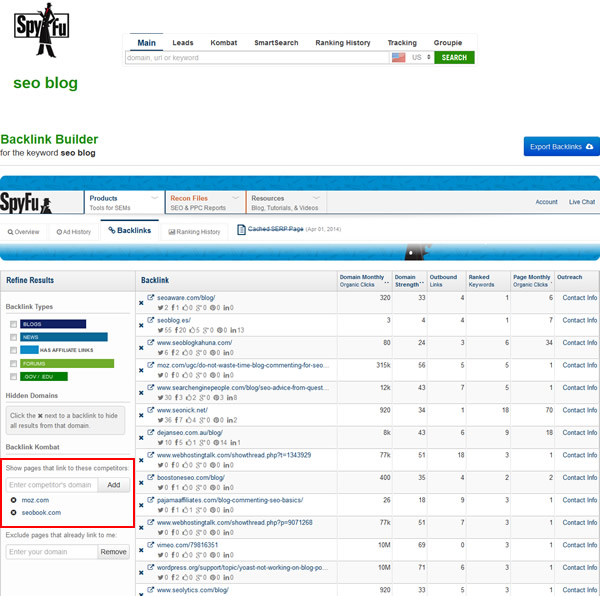Hide vimeo.com row with X icon
This screenshot has width=600, height=596.
click(141, 550)
